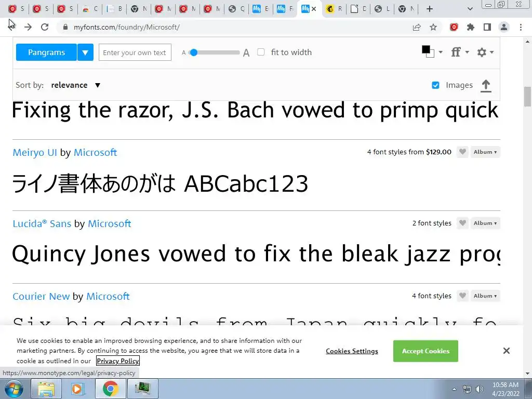
Task: Open the Chrome three-dot menu
Action: [x=521, y=27]
